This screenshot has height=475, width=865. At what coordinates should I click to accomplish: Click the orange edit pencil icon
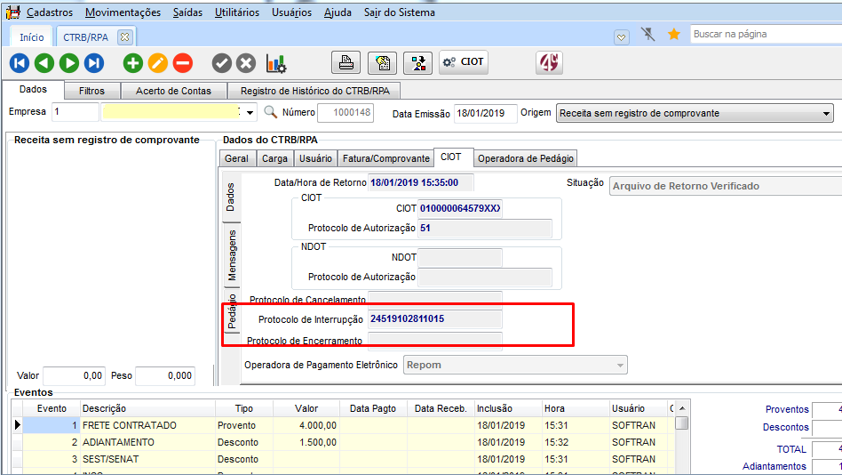pyautogui.click(x=157, y=63)
